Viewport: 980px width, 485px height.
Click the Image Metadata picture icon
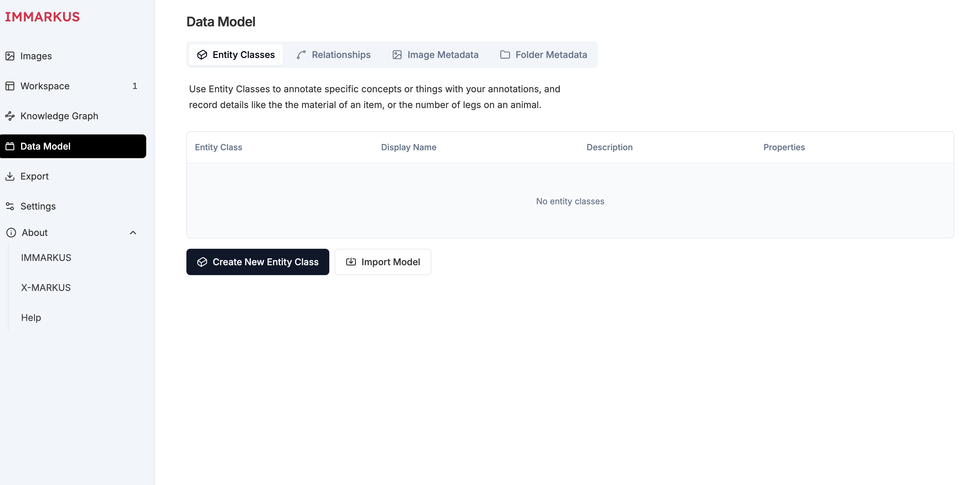[x=397, y=55]
